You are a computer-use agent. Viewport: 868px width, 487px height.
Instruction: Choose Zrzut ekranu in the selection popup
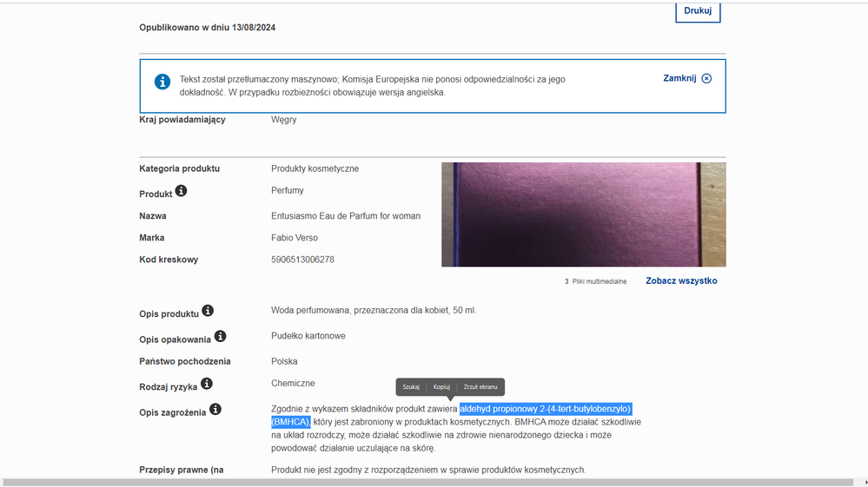point(480,387)
